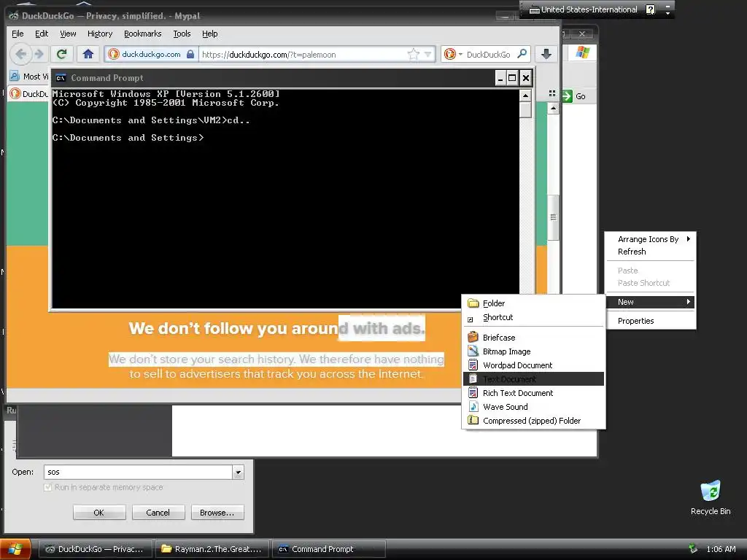Open the URL bar history dropdown
The image size is (747, 560).
pyautogui.click(x=427, y=54)
